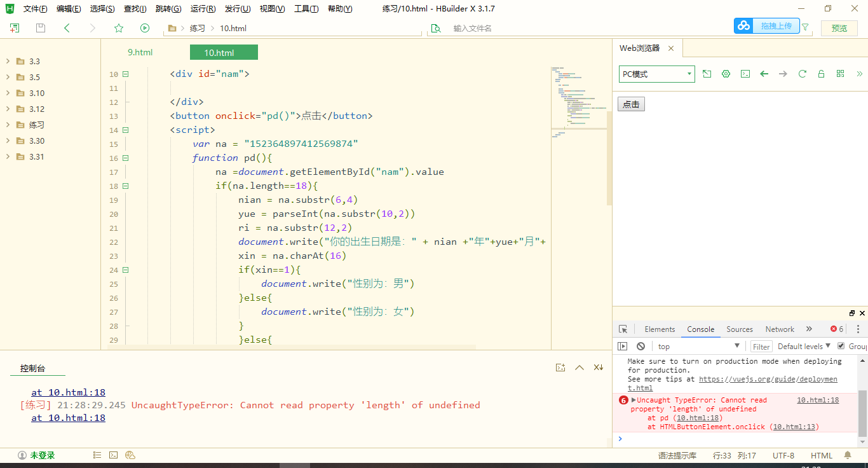868x468 pixels.
Task: Open the 文件(F) menu
Action: coord(36,9)
